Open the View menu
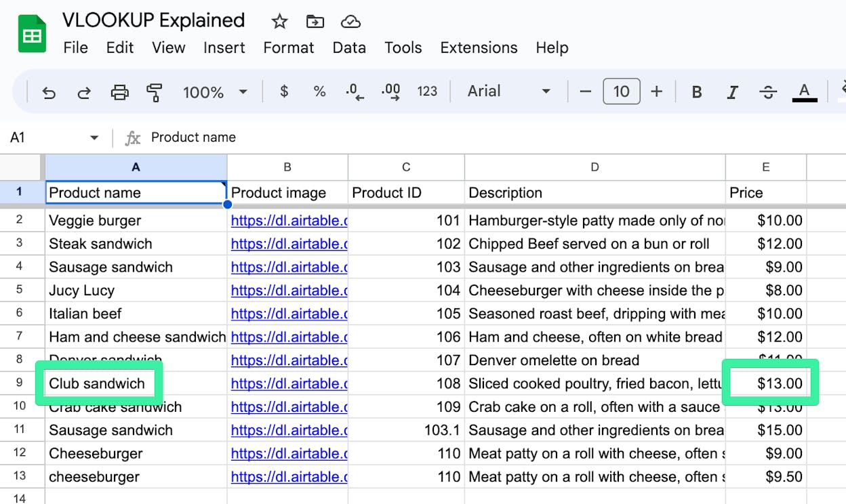Image resolution: width=846 pixels, height=504 pixels. coord(168,47)
